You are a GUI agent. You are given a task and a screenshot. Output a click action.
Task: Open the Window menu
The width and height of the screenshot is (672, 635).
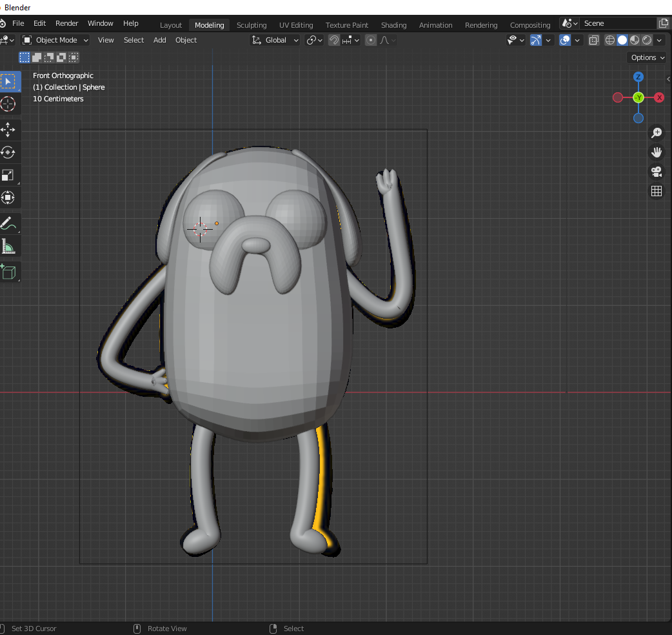coord(101,23)
